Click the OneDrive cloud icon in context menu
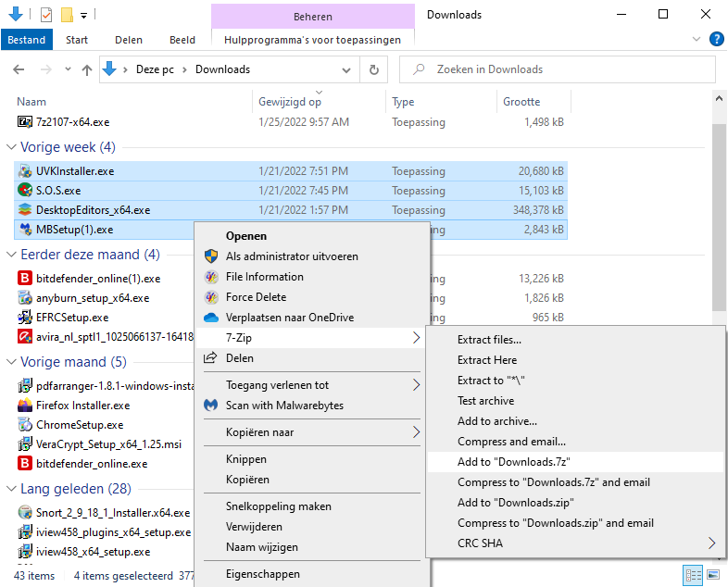Image resolution: width=728 pixels, height=587 pixels. [x=210, y=318]
